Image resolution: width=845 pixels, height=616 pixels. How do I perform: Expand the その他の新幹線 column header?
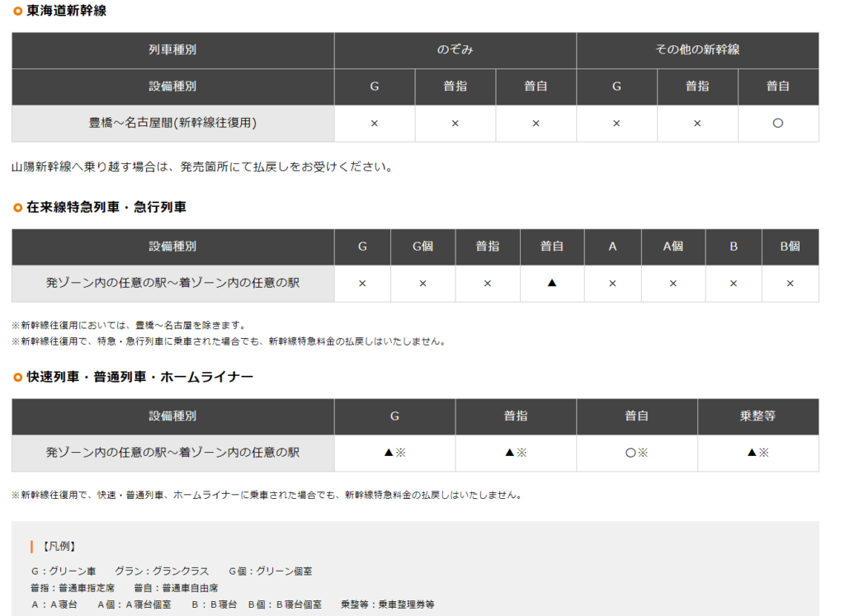697,50
